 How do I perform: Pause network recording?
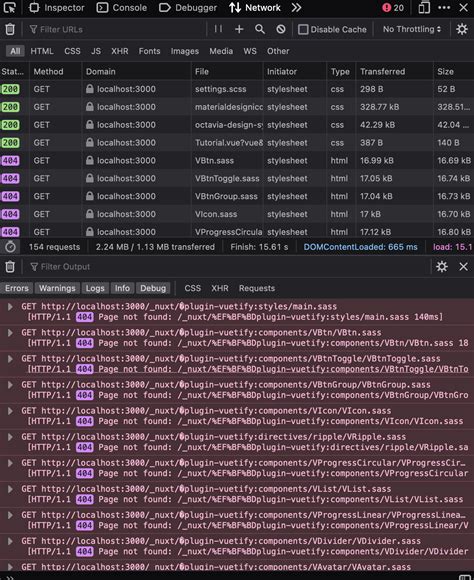[218, 29]
